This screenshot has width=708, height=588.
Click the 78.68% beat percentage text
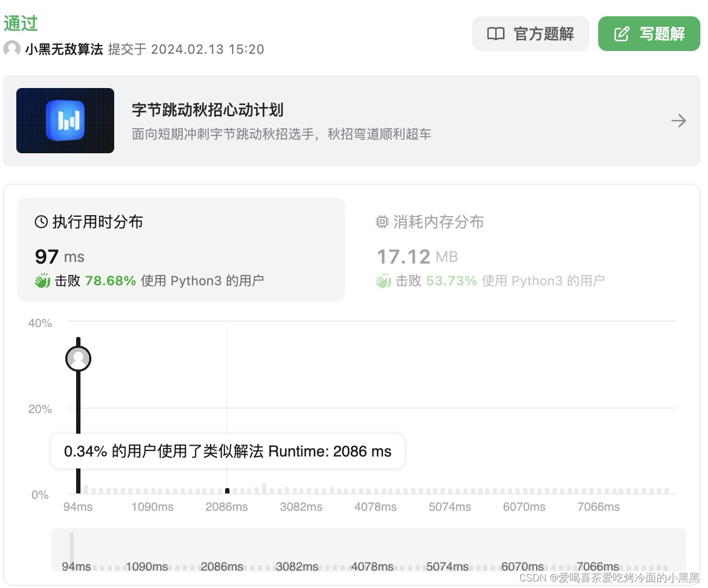[110, 281]
